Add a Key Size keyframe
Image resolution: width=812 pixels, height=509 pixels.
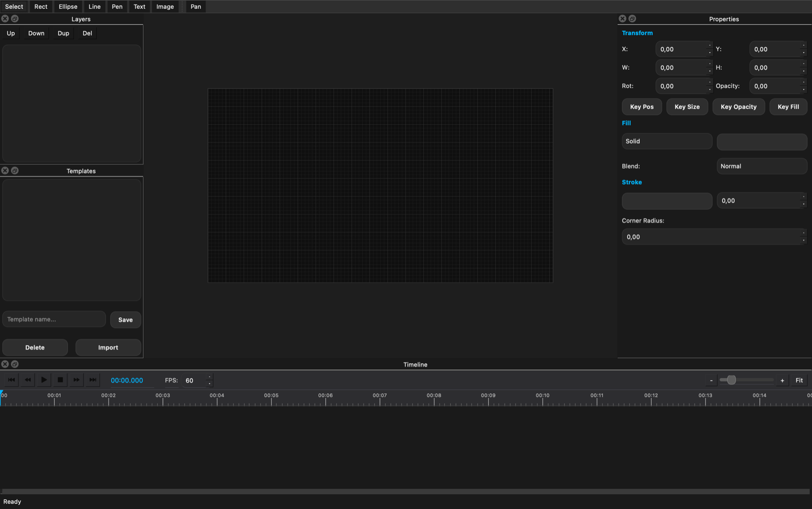pyautogui.click(x=687, y=107)
